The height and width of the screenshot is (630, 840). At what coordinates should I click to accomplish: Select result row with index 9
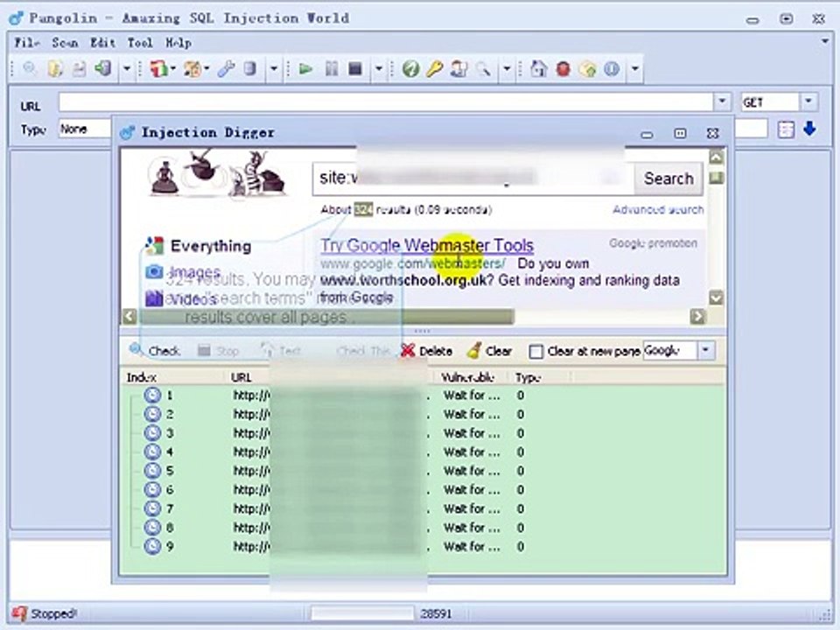(x=423, y=546)
